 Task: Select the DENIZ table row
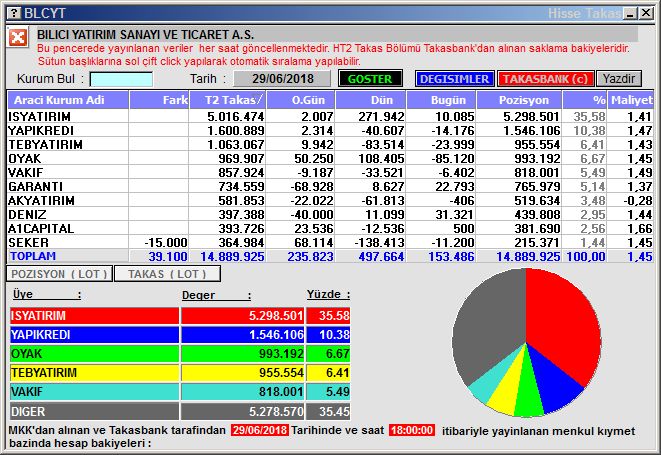(330, 214)
